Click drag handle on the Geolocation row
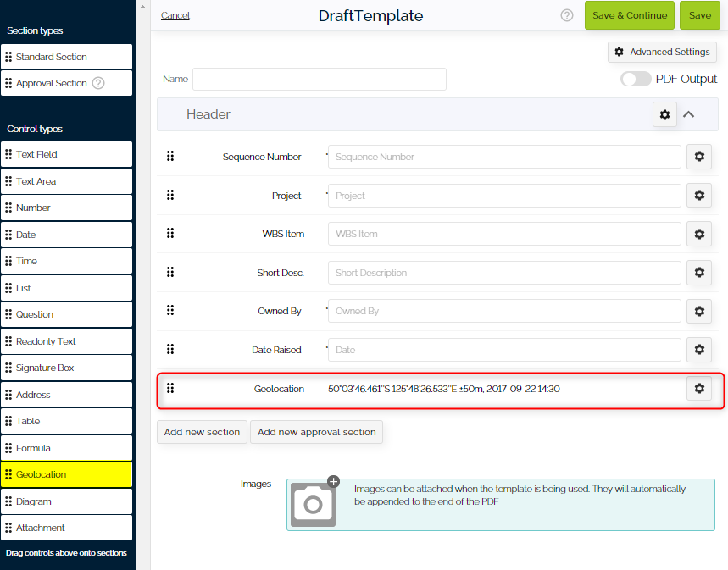 (x=170, y=389)
